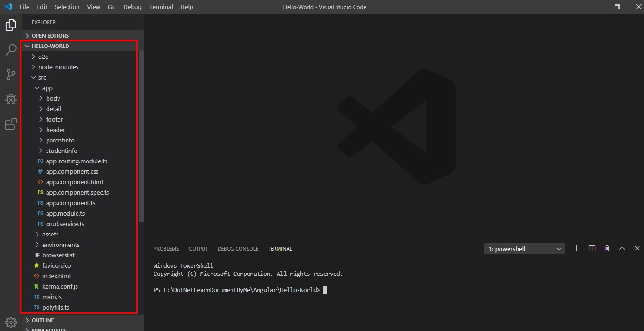Image resolution: width=644 pixels, height=331 pixels.
Task: Open the Source Control view
Action: (10, 75)
